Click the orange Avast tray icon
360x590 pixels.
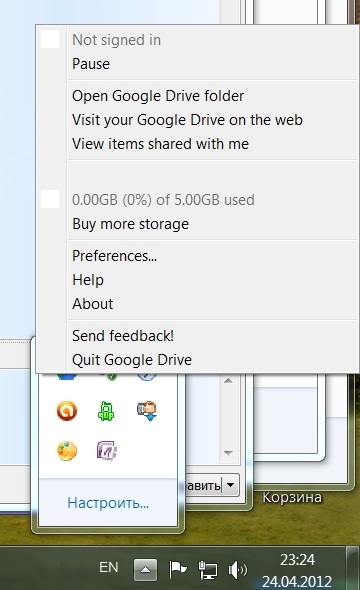[67, 411]
